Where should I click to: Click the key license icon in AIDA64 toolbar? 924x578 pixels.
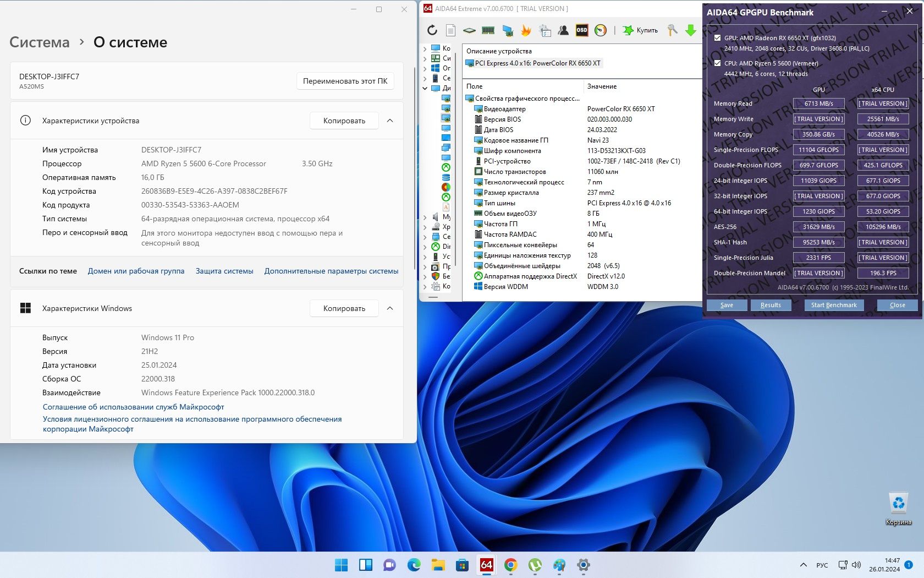pyautogui.click(x=672, y=30)
